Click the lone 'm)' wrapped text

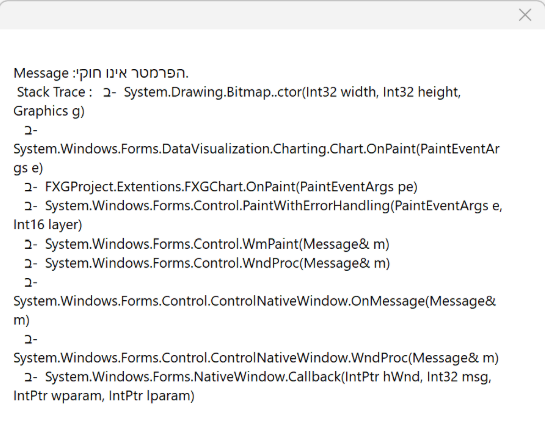[22, 320]
